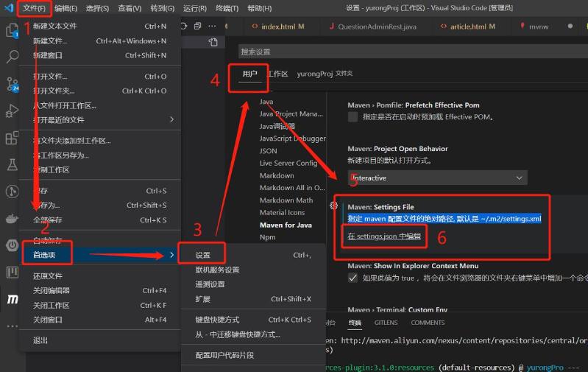Image resolution: width=588 pixels, height=372 pixels.
Task: Open the Maven 'm' icon in activity bar
Action: point(13,299)
